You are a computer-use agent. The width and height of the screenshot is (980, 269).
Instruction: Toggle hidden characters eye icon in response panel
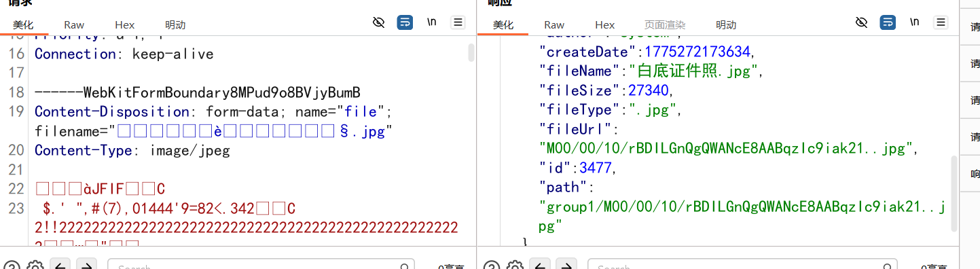pos(862,22)
